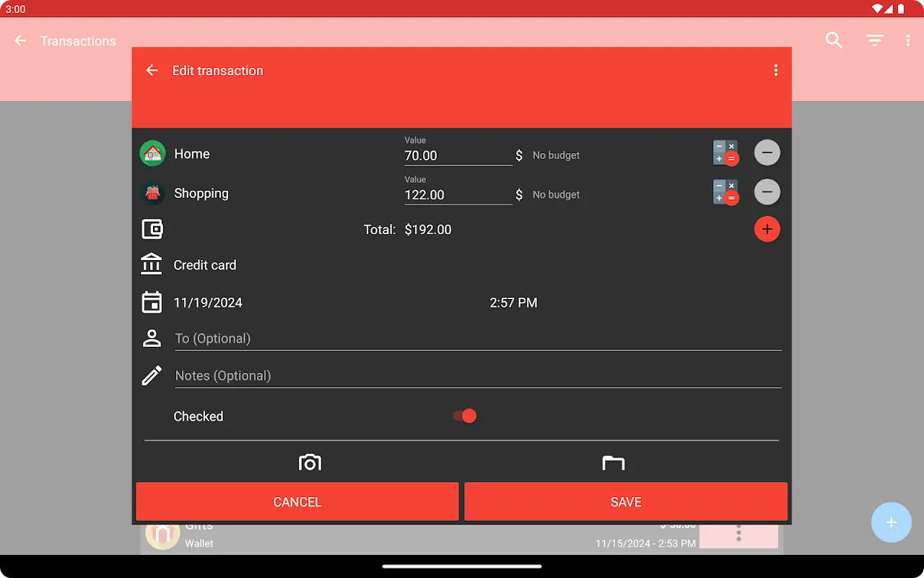924x578 pixels.
Task: Pick the date 11/19/2024
Action: coord(208,303)
